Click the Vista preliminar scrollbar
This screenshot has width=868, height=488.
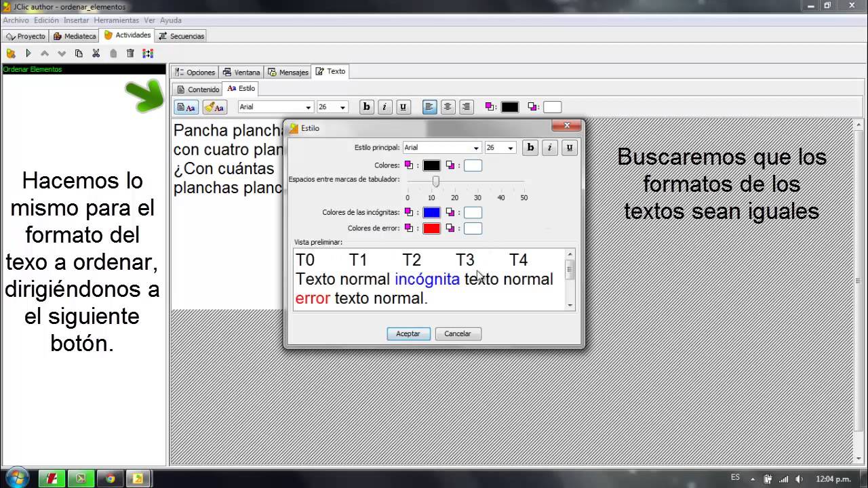(x=570, y=279)
